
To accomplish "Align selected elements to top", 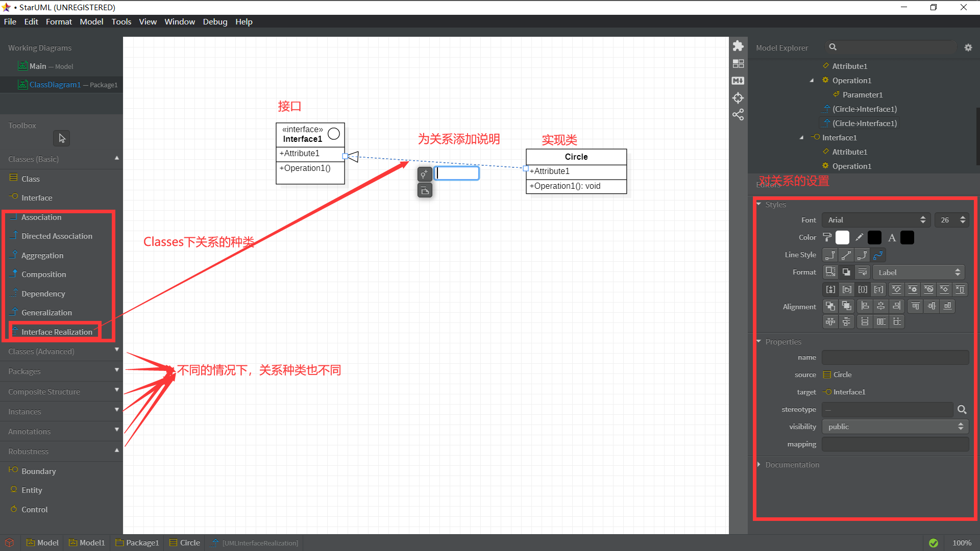I will (916, 306).
